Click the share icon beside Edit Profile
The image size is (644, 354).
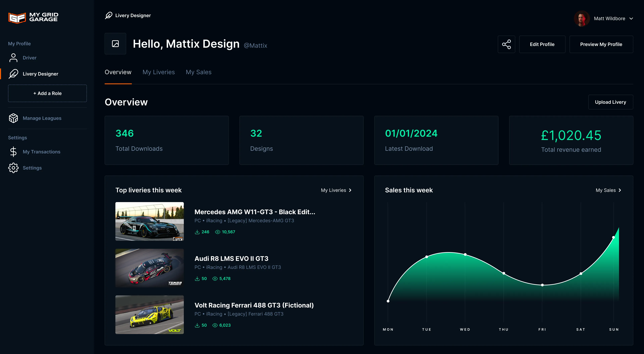coord(506,44)
